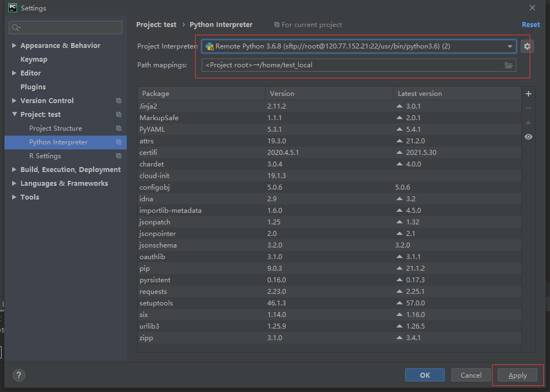Select the pip package row
Screen dimensions: 550x392
tap(330, 268)
